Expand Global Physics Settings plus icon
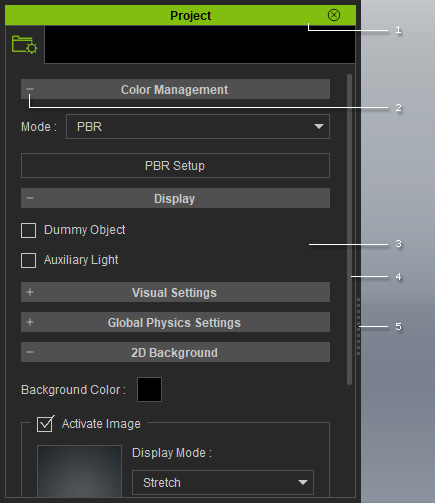Image resolution: width=435 pixels, height=503 pixels. [30, 322]
